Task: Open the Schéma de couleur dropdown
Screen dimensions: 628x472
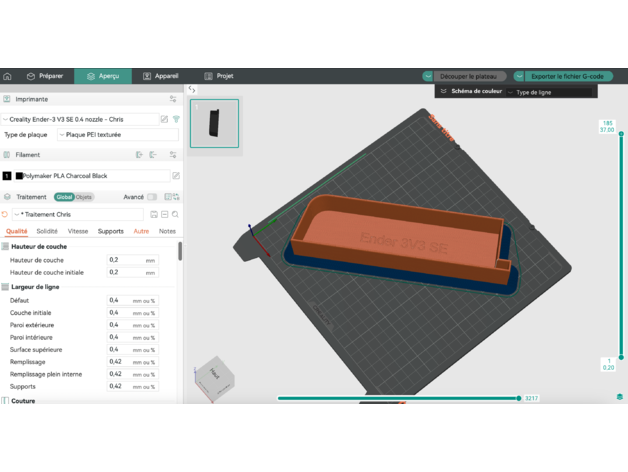Action: tap(550, 92)
